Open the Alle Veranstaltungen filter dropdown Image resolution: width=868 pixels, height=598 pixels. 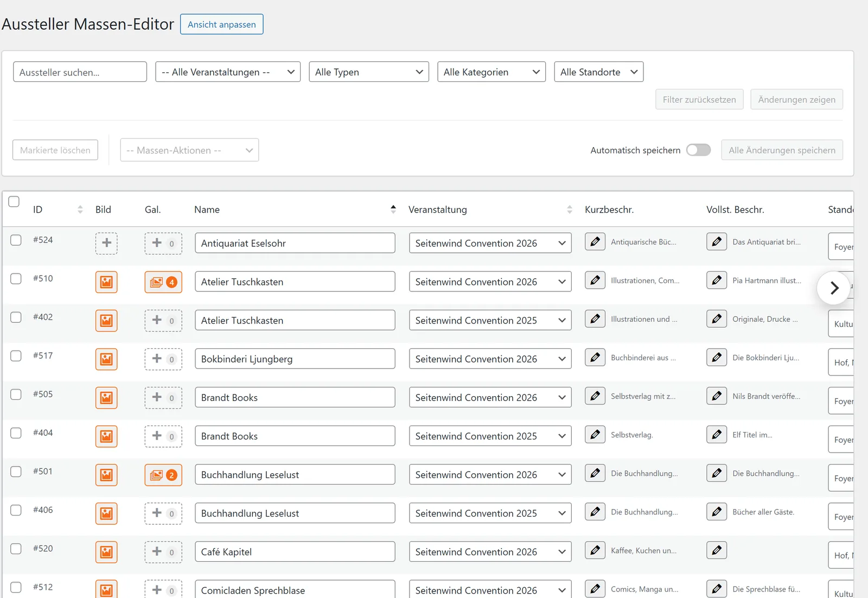tap(228, 72)
